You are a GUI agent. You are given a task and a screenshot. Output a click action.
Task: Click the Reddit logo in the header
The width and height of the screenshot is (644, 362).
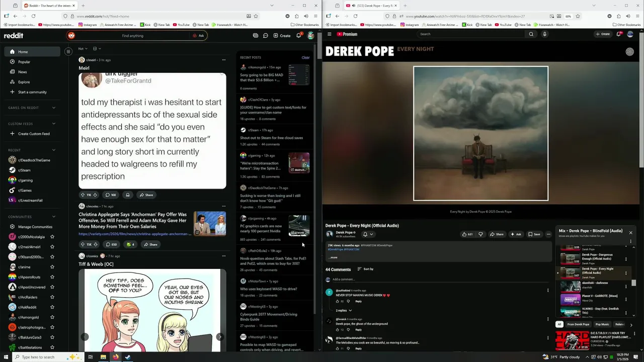pos(14,36)
